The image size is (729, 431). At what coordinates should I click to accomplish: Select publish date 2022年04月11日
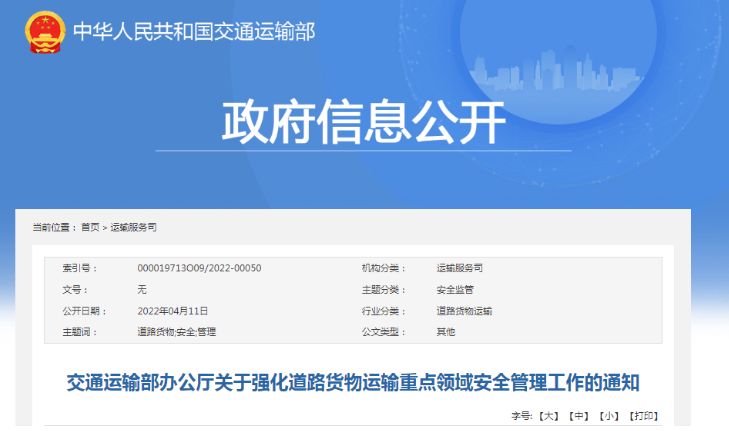coord(172,311)
